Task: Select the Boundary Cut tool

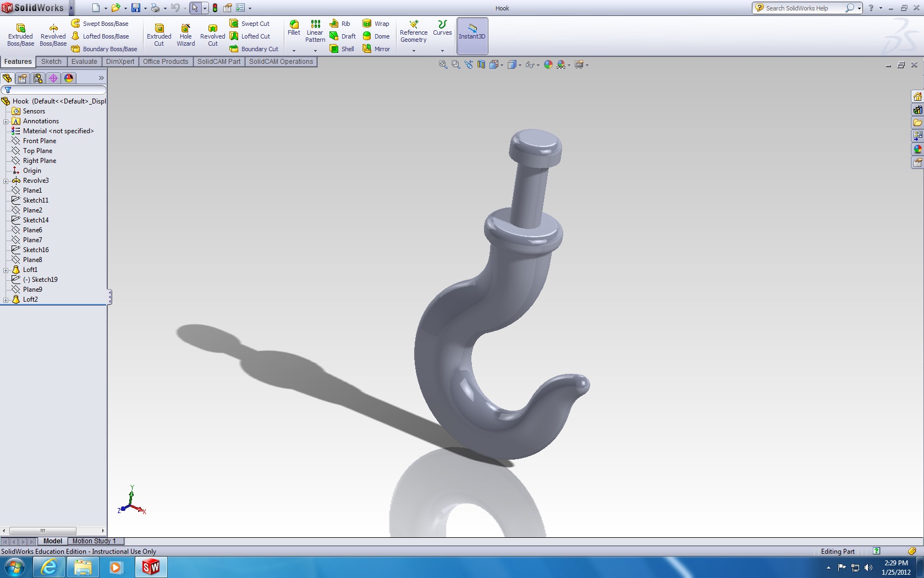Action: pos(254,49)
